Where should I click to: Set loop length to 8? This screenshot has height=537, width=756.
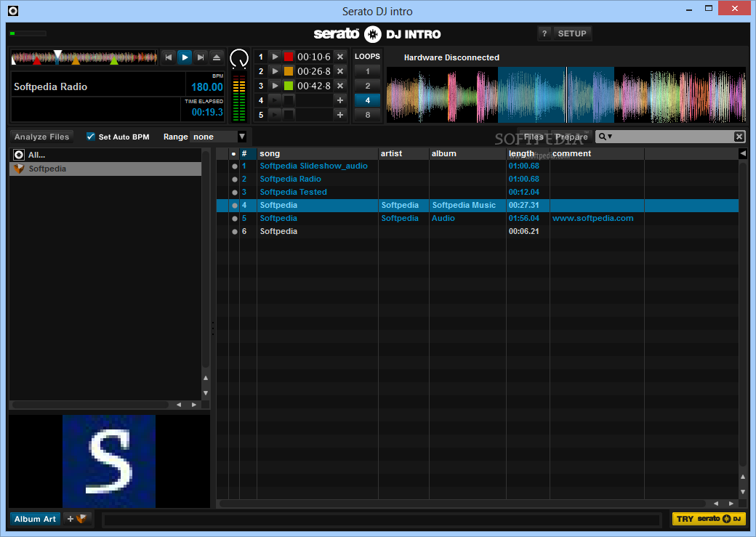tap(367, 115)
